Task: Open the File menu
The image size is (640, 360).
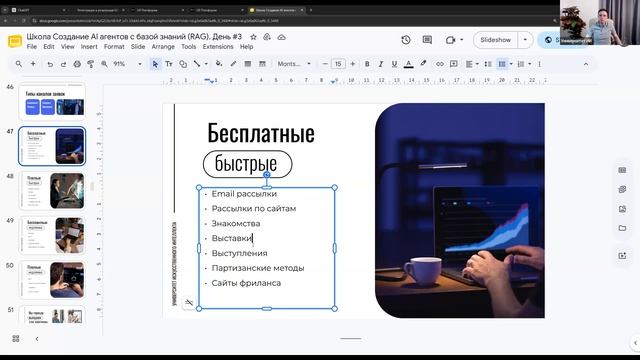Action: pos(32,47)
